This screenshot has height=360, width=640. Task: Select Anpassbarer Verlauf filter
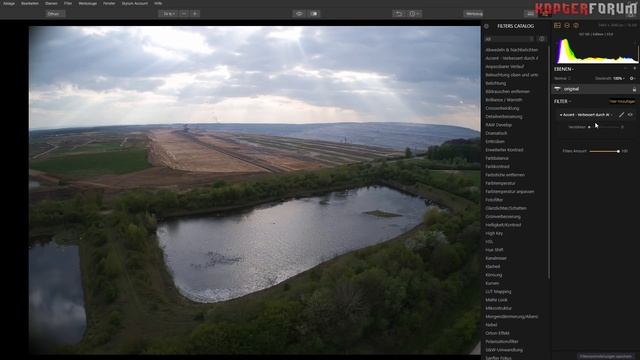504,67
